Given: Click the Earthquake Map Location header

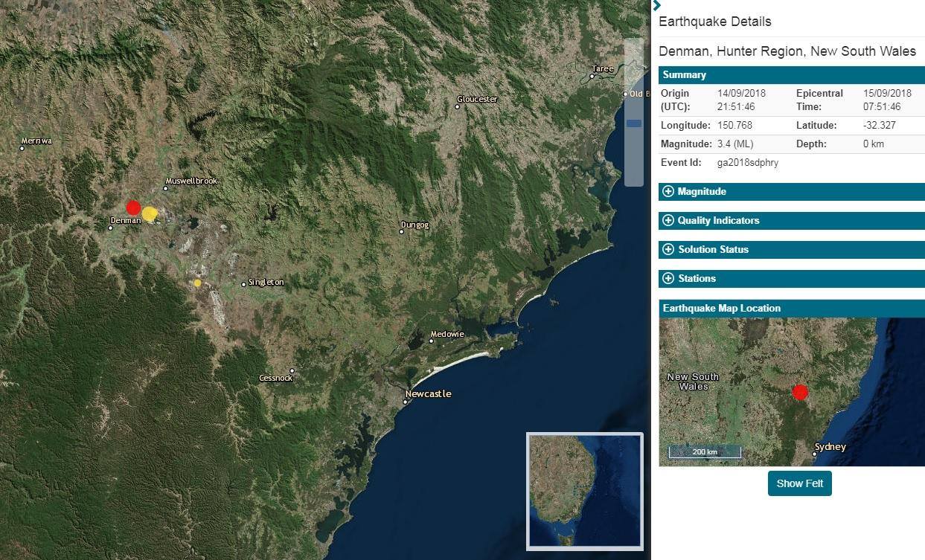Looking at the screenshot, I should tap(722, 308).
